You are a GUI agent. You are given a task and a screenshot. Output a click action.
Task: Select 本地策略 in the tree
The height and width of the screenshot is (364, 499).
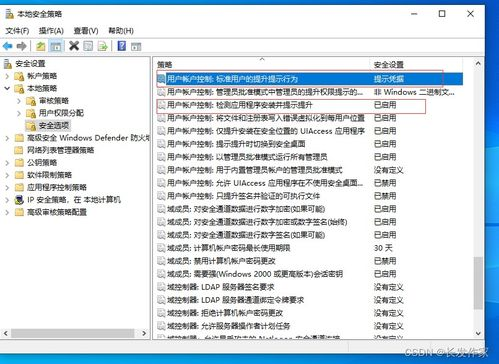[x=42, y=89]
